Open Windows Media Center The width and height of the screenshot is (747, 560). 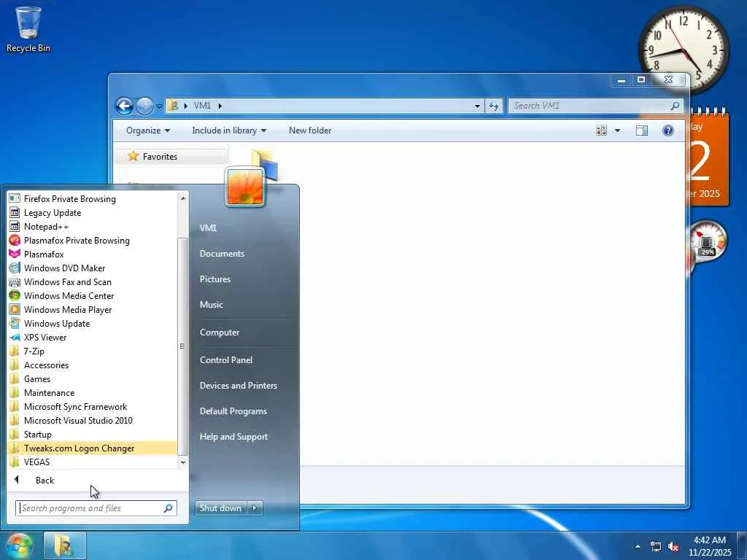[x=92, y=296]
